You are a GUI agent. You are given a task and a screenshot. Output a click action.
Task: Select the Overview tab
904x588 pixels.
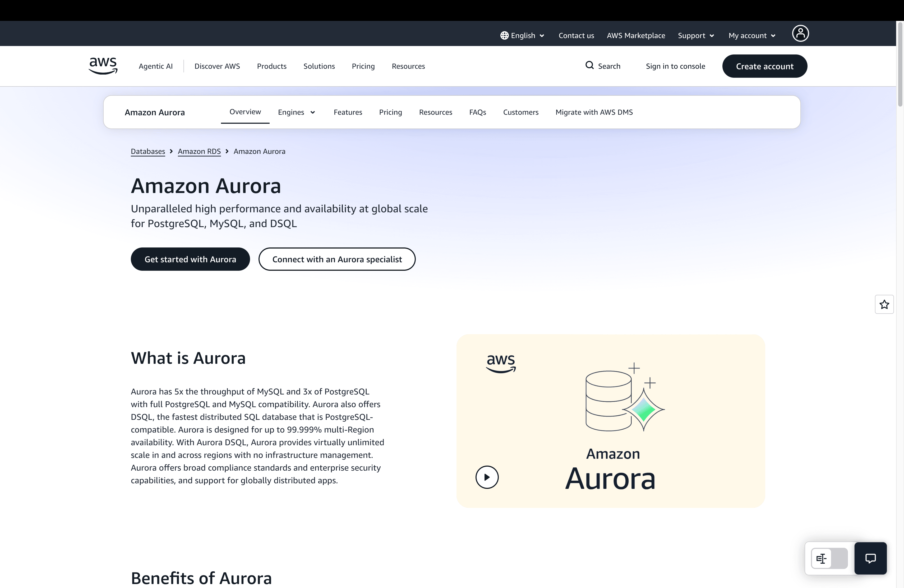click(245, 112)
